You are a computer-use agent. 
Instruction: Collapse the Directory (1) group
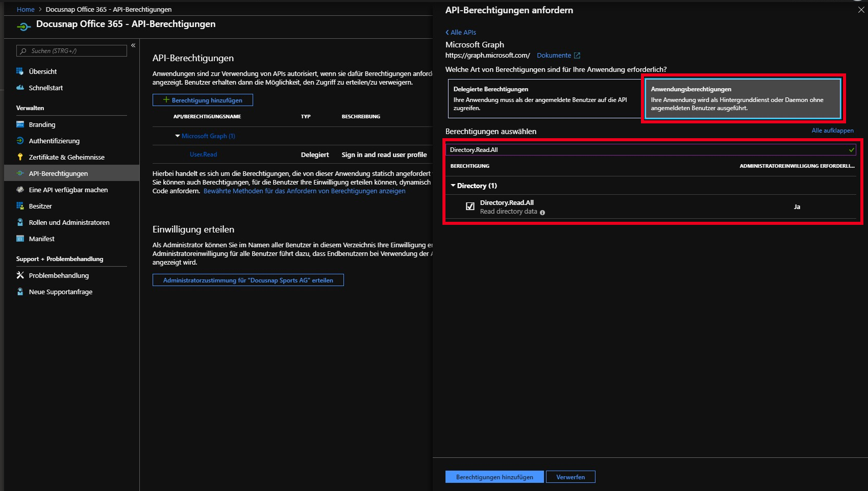[453, 186]
